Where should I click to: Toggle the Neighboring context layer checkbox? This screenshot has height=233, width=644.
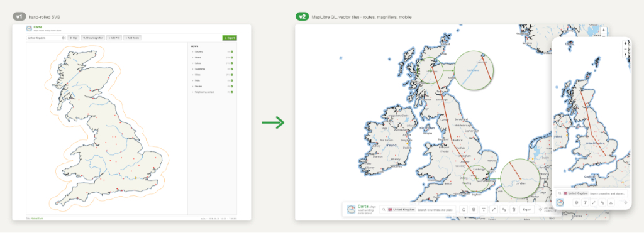pyautogui.click(x=231, y=92)
